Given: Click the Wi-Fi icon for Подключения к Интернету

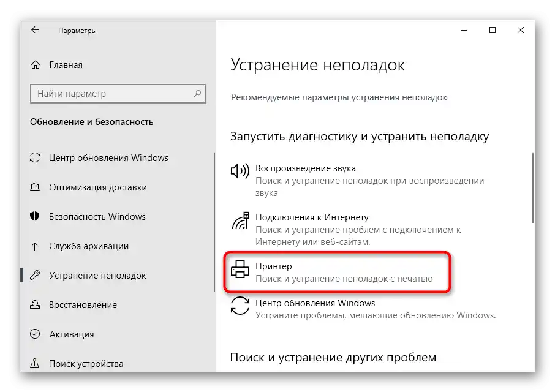Looking at the screenshot, I should coord(240,221).
